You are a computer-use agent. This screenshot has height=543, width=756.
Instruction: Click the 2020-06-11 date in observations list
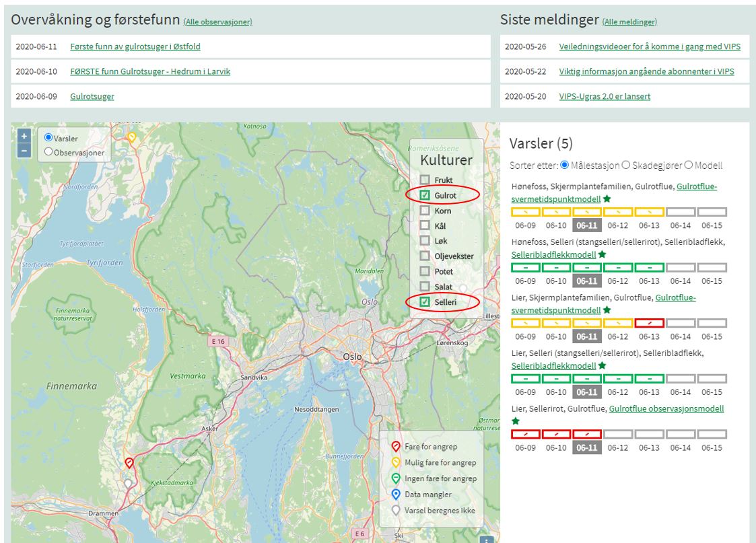click(36, 46)
